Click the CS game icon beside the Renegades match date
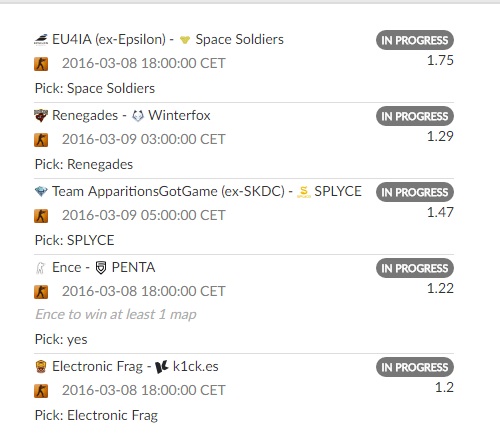 point(41,140)
